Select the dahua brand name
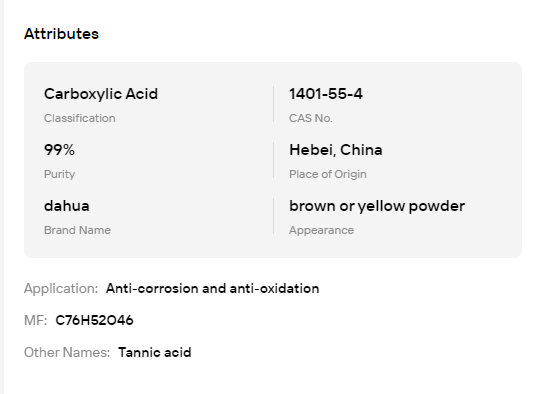 pyautogui.click(x=67, y=206)
